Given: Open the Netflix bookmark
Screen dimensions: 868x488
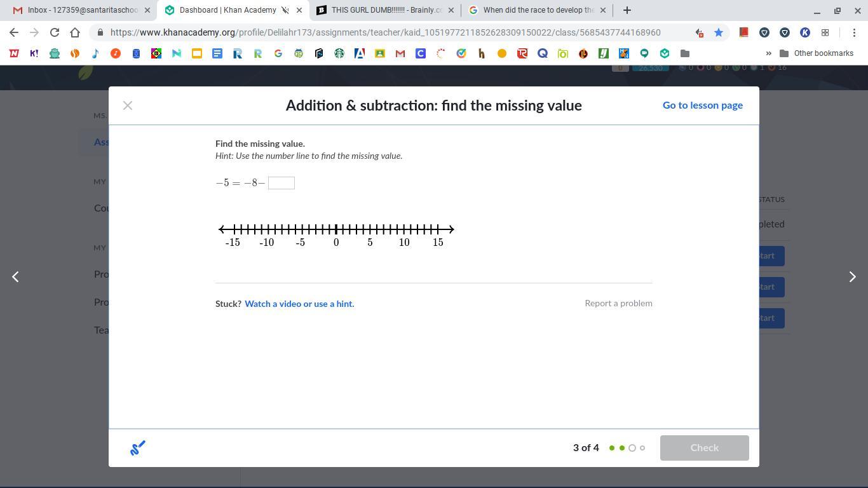Looking at the screenshot, I should coord(14,53).
